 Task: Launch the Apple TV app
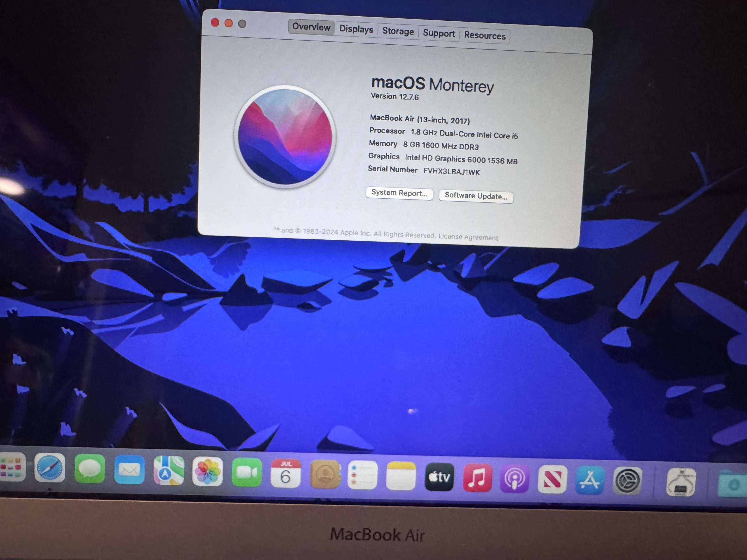(x=439, y=477)
